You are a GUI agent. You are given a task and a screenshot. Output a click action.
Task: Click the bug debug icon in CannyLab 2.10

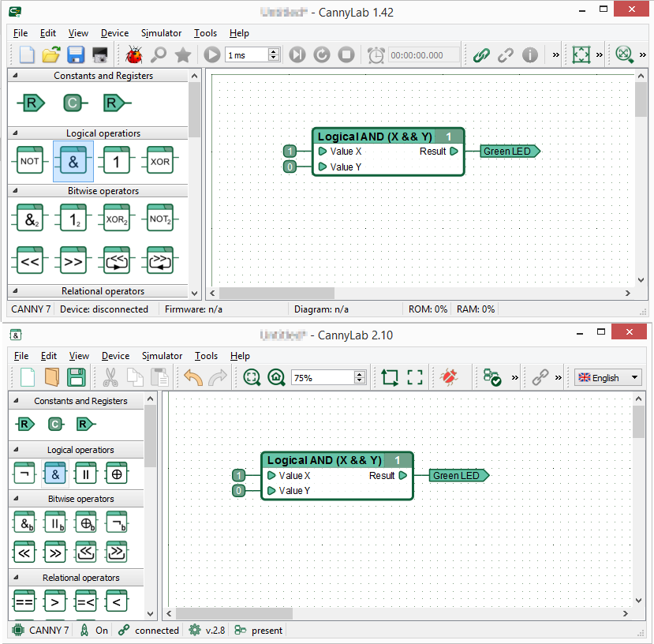(x=449, y=377)
